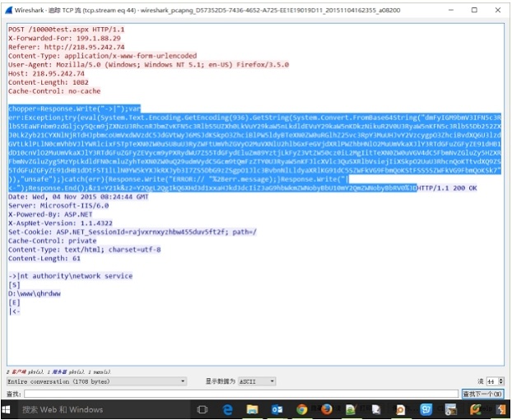The image size is (512, 420).
Task: Click the 'Date: Wed, 04 Nov 2015' line
Action: (x=78, y=197)
